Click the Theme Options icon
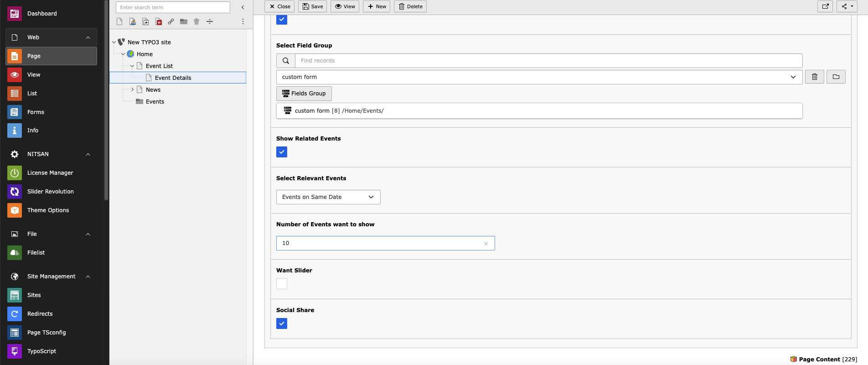This screenshot has width=868, height=365. point(15,210)
